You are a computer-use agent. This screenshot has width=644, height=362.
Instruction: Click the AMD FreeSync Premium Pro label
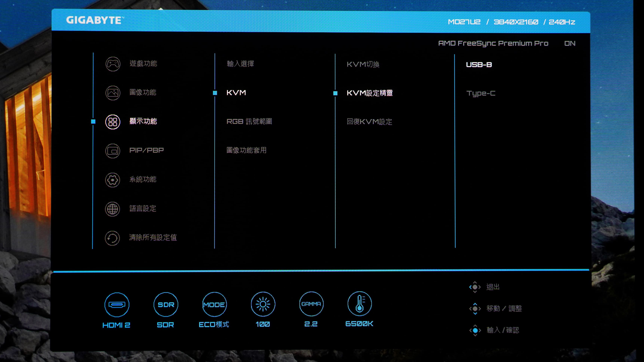pos(493,44)
